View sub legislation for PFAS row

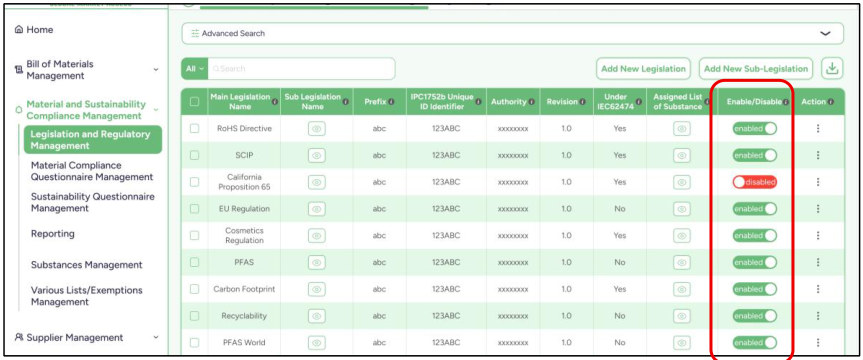[x=316, y=263]
